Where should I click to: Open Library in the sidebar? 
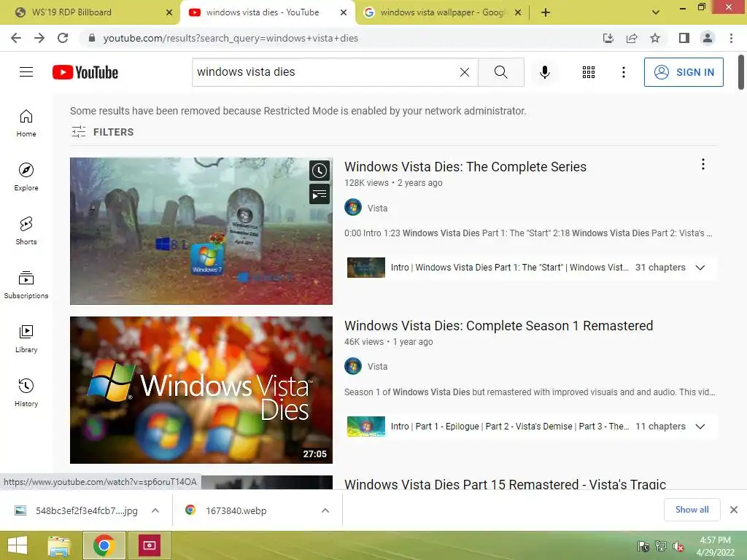click(x=26, y=338)
